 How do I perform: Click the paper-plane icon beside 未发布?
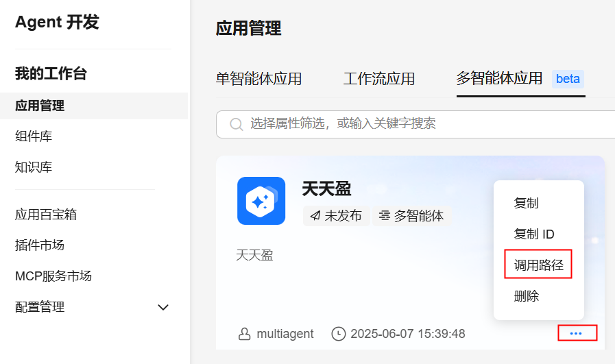[315, 216]
